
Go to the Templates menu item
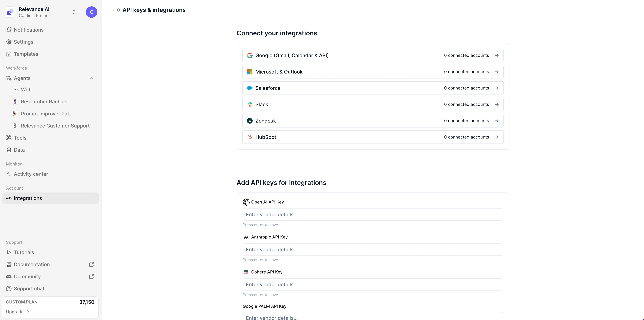26,54
